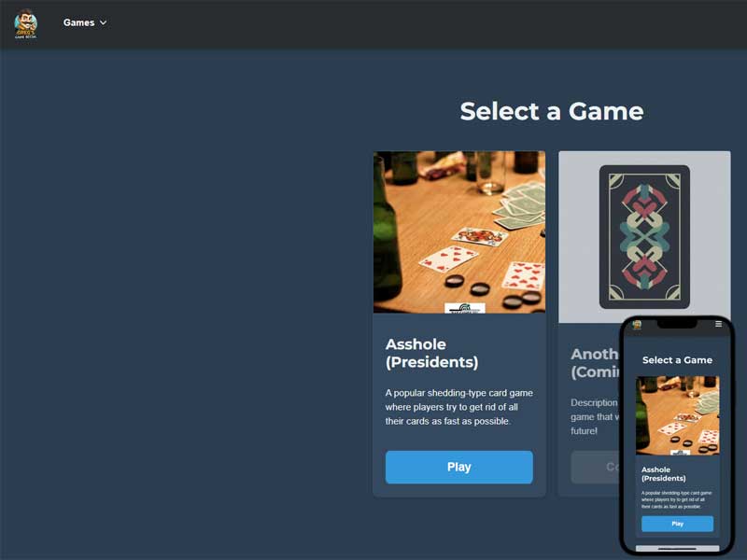Screen dimensions: 747x560
Task: Expand the chevron next to Games
Action: (103, 22)
